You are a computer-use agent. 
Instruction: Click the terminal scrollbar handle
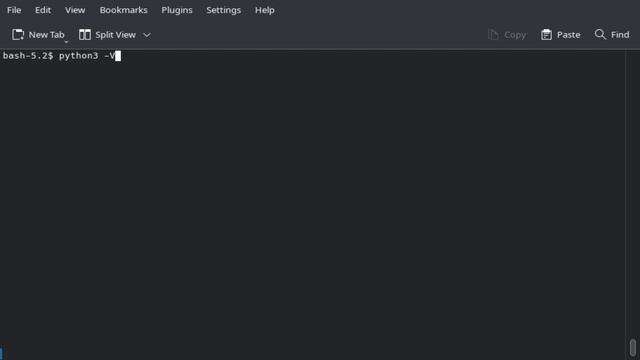(x=633, y=348)
